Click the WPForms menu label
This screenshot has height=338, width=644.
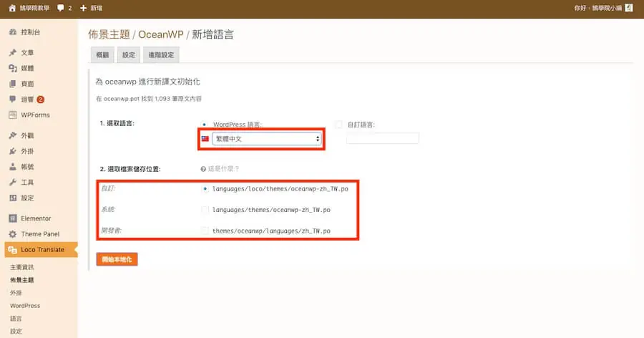(x=35, y=115)
